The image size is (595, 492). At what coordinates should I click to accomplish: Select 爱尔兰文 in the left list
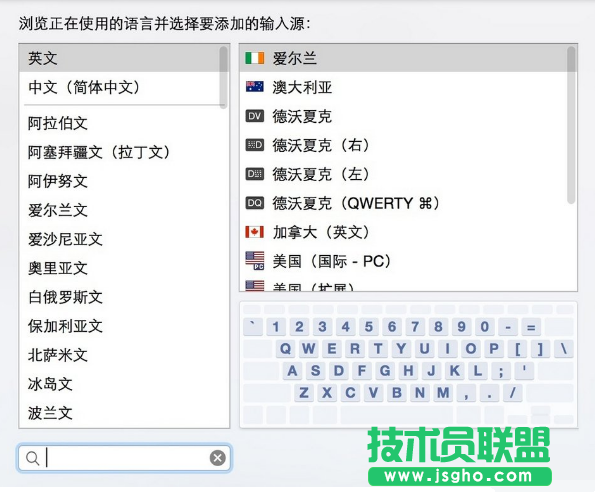124,210
